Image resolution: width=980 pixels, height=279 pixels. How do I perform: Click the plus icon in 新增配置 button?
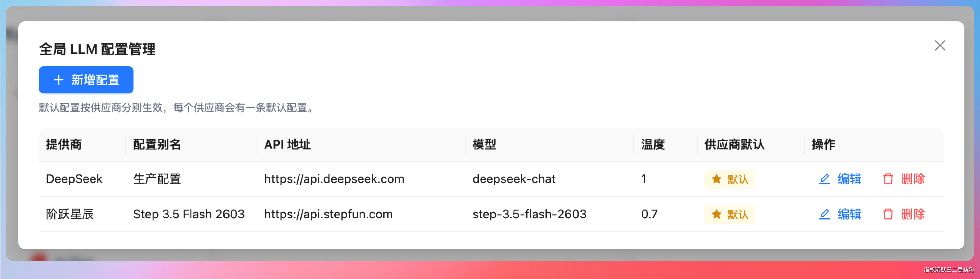[x=59, y=80]
